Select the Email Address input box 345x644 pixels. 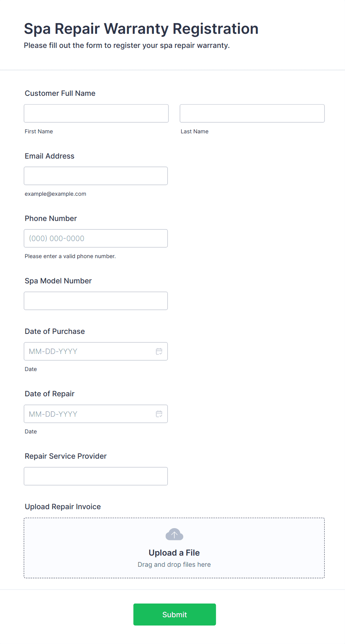coord(96,176)
